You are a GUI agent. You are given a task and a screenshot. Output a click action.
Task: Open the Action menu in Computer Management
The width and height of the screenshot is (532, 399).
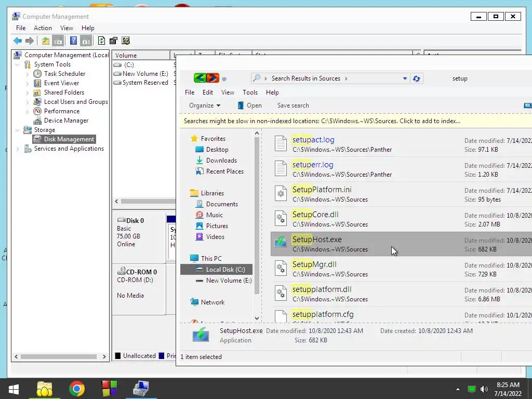point(43,28)
